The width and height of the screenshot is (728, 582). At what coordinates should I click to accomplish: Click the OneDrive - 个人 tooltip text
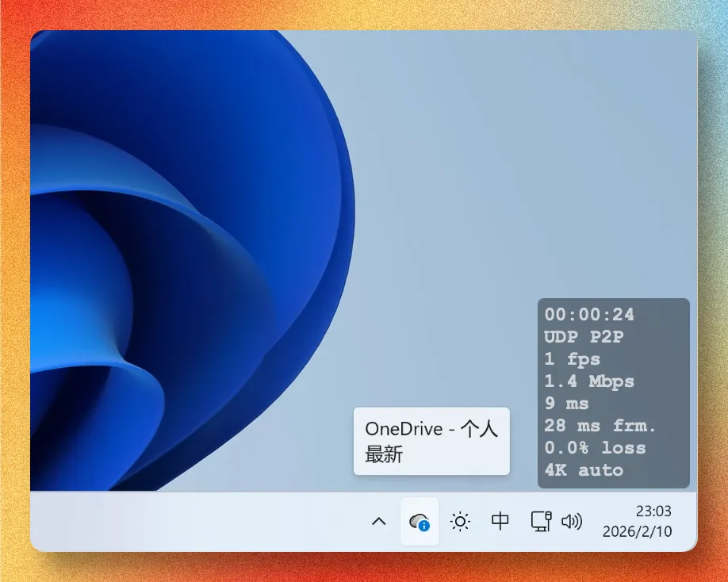pos(431,429)
